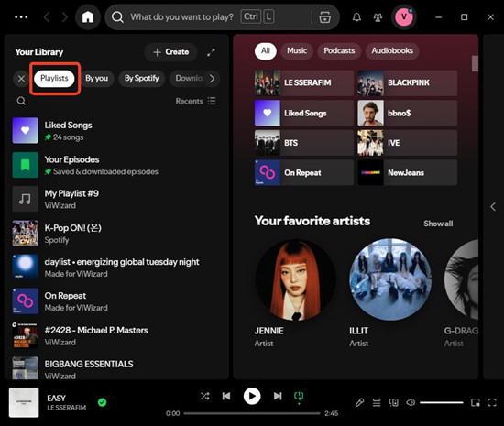Click the search magnifier icon in top bar

117,17
